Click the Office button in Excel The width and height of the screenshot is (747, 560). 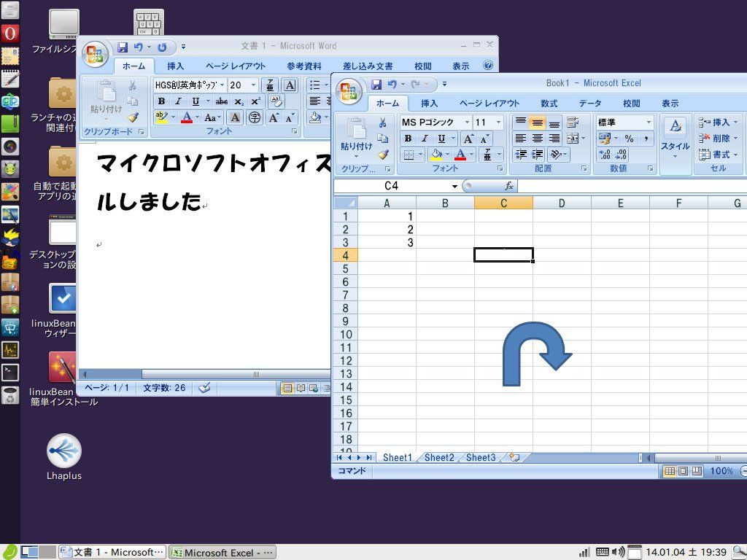(x=349, y=90)
